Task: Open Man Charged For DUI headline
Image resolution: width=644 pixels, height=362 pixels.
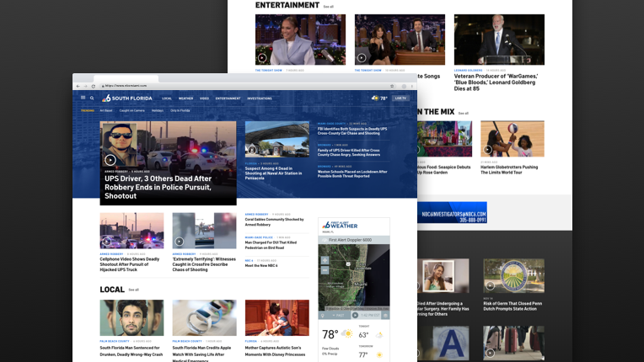Action: 271,245
